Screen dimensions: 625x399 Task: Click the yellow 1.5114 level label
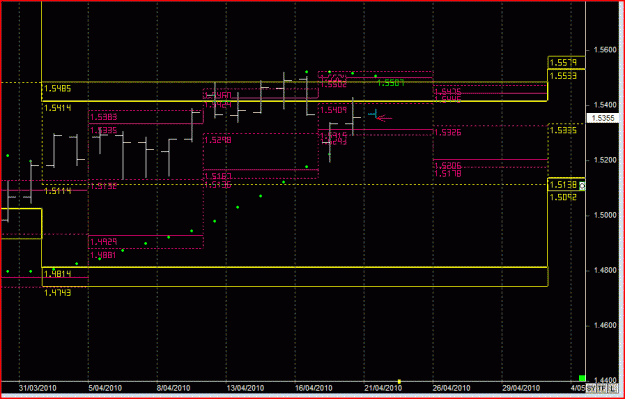[57, 191]
